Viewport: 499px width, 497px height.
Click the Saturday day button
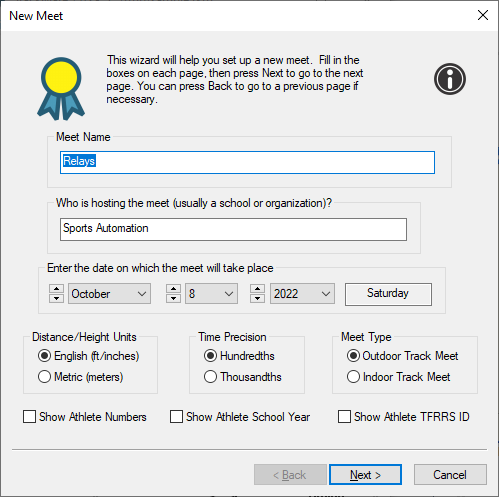click(x=388, y=294)
